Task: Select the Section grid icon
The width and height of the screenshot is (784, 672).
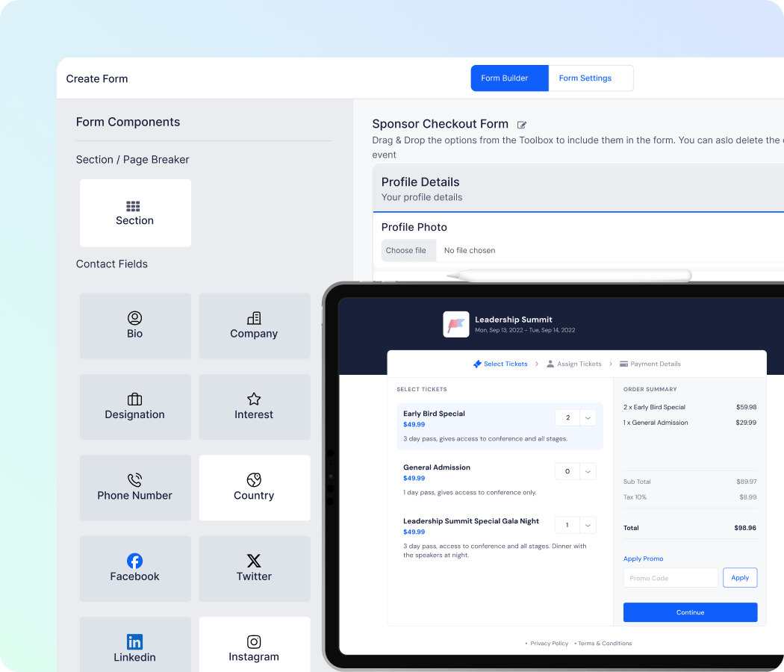Action: [x=133, y=206]
